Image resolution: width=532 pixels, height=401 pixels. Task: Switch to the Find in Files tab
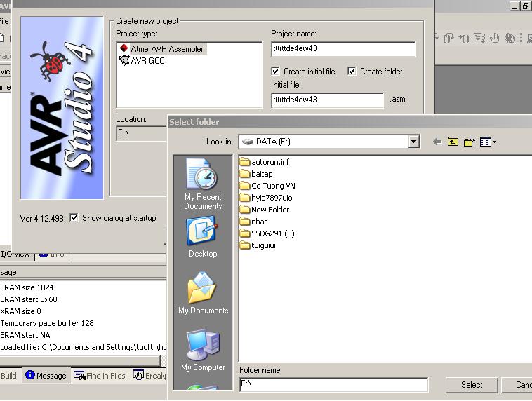click(100, 376)
